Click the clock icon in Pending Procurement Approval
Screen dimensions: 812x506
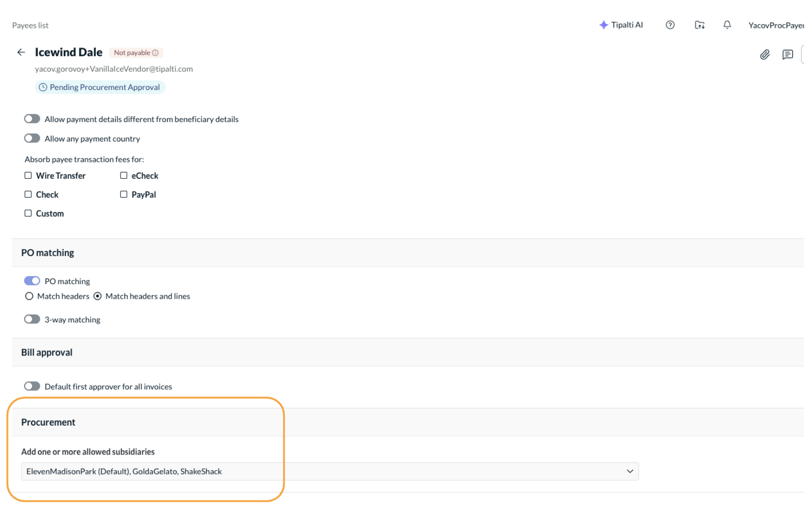point(43,87)
